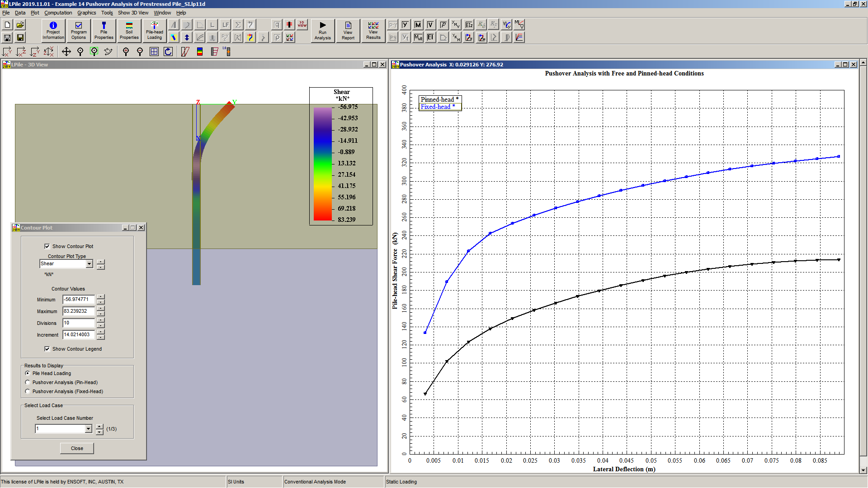Viewport: 868px width, 488px height.
Task: Click the blue up-down arrow toolbar icon
Action: point(187,38)
